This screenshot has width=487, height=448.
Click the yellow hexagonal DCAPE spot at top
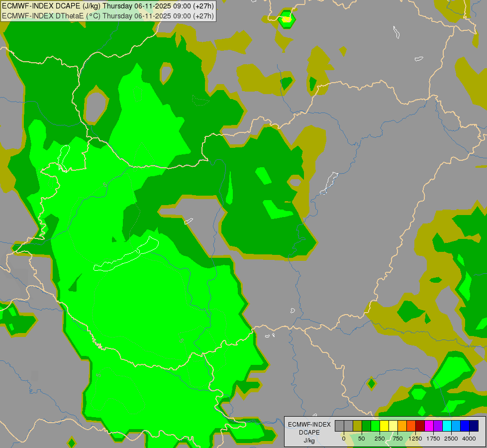click(287, 19)
